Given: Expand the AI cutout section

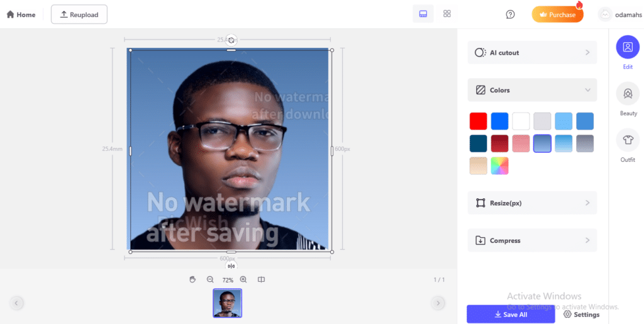Looking at the screenshot, I should pyautogui.click(x=532, y=53).
